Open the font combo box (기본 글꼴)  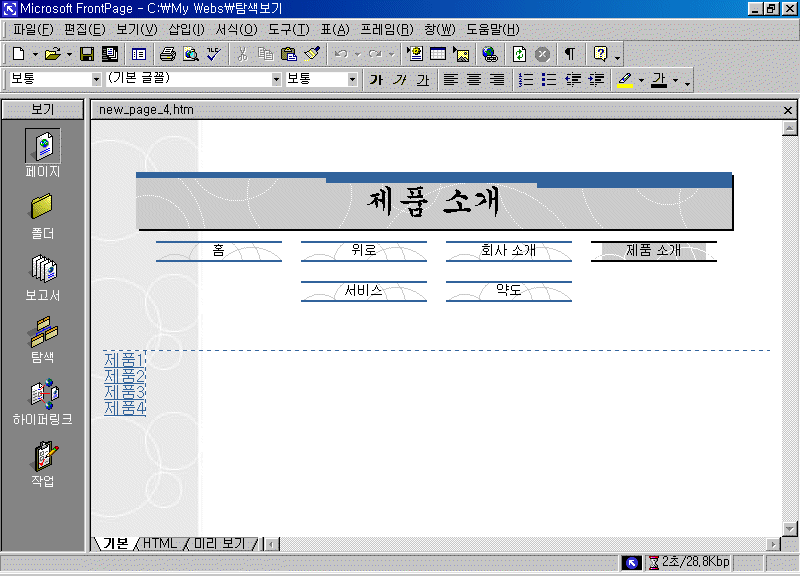click(x=193, y=79)
